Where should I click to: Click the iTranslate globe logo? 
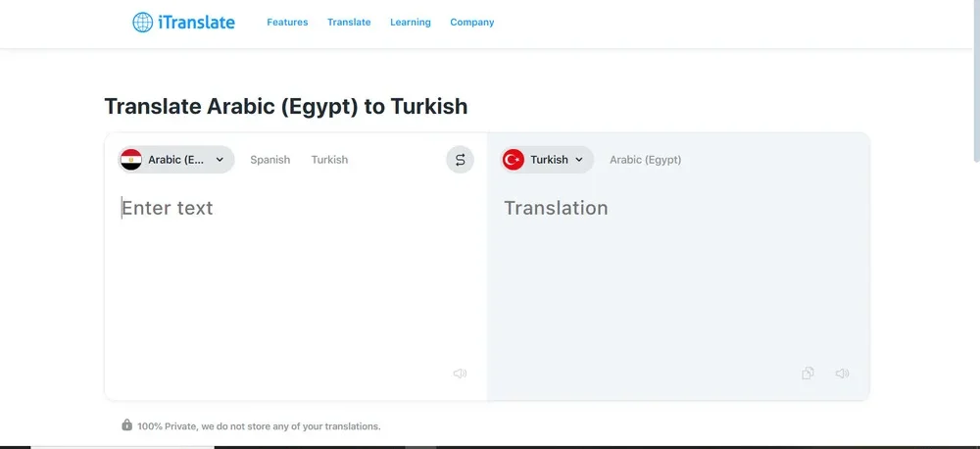[x=142, y=23]
